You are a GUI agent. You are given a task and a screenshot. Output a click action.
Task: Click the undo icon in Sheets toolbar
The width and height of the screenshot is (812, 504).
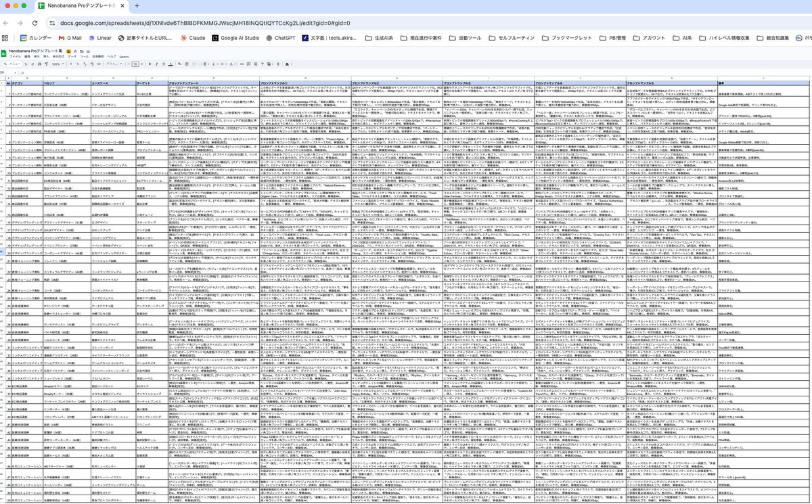(x=26, y=64)
